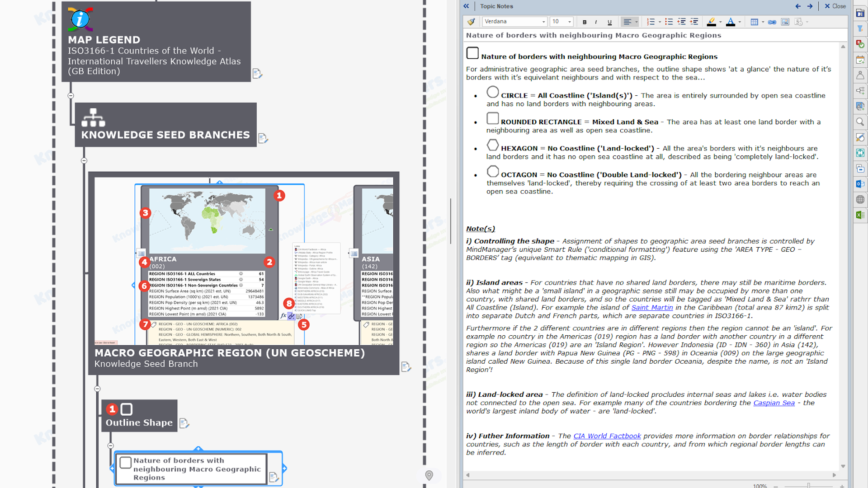868x488 pixels.
Task: Toggle the Outline Shape checkbox icon
Action: click(x=127, y=409)
